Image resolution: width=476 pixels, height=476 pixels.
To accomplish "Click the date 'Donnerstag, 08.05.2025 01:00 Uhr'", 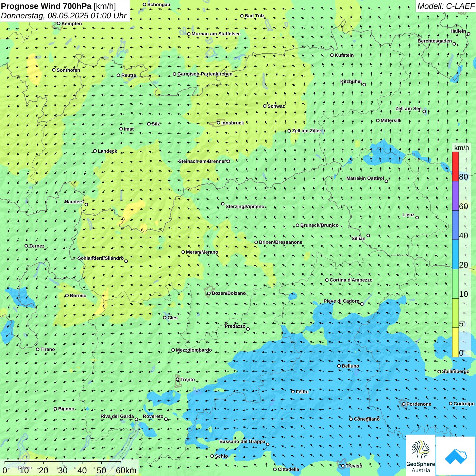I will [64, 16].
